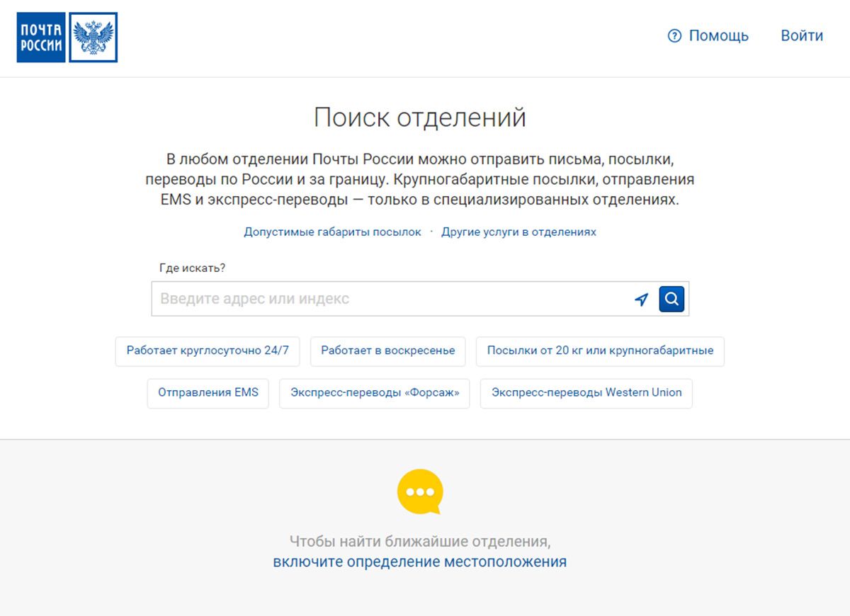Click the question mark help icon

(x=674, y=35)
